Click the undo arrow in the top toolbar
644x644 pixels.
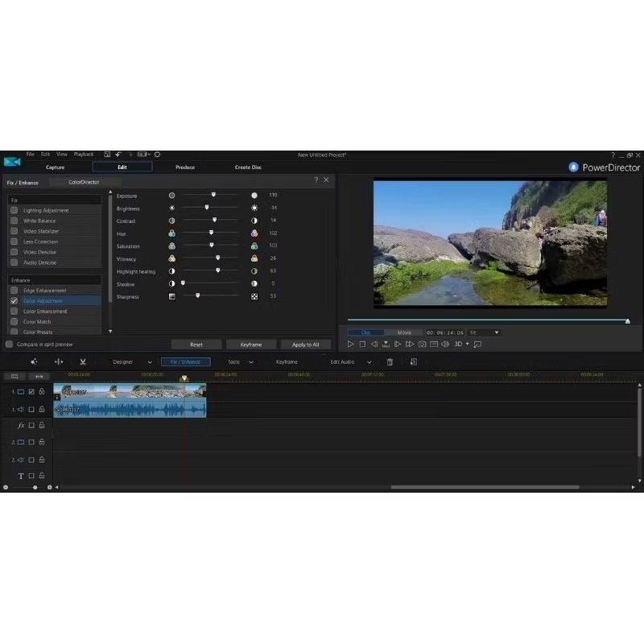pyautogui.click(x=118, y=155)
